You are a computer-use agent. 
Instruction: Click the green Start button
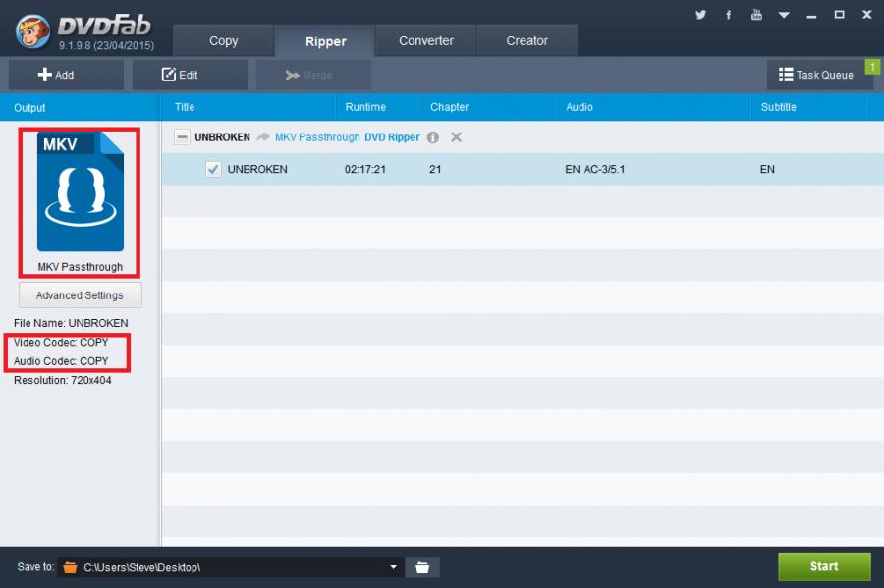point(824,566)
